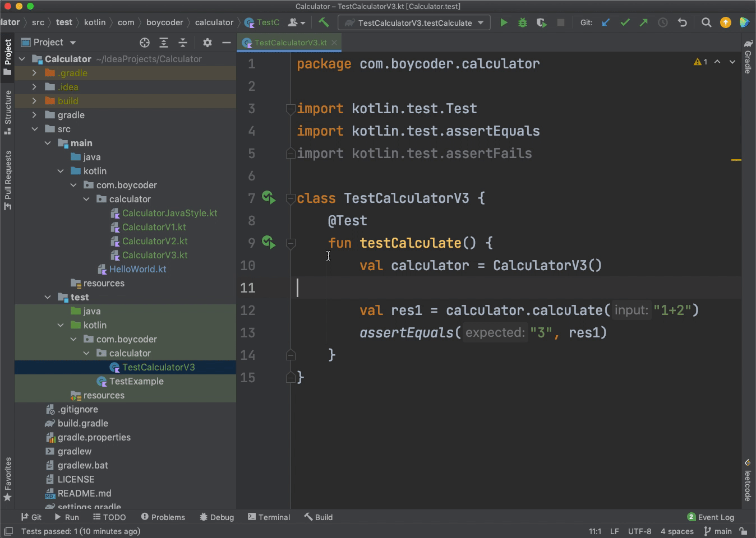Image resolution: width=756 pixels, height=538 pixels.
Task: Collapse the src folder in tree
Action: (x=35, y=129)
